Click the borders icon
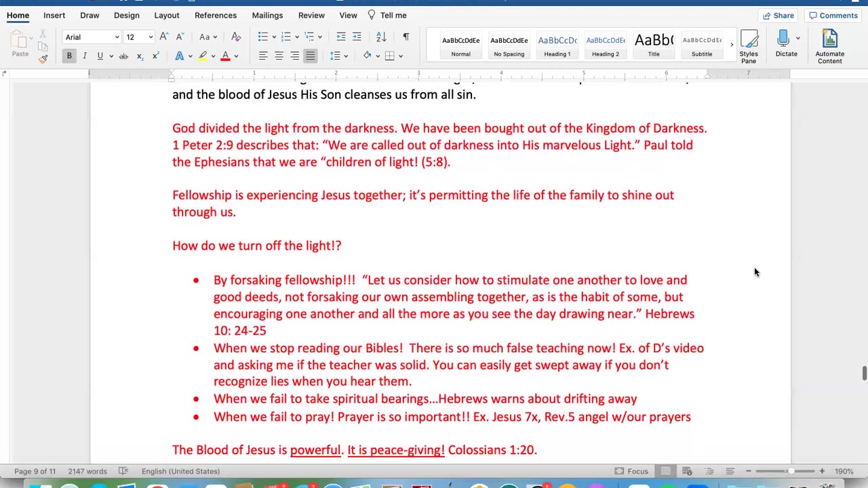The width and height of the screenshot is (868, 488). pos(389,56)
